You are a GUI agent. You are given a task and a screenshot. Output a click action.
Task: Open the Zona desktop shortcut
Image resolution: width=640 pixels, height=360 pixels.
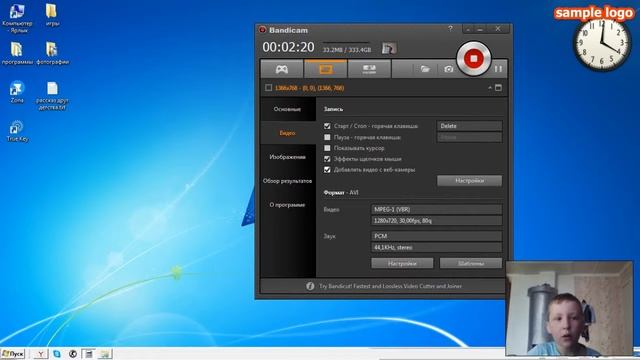pos(17,92)
